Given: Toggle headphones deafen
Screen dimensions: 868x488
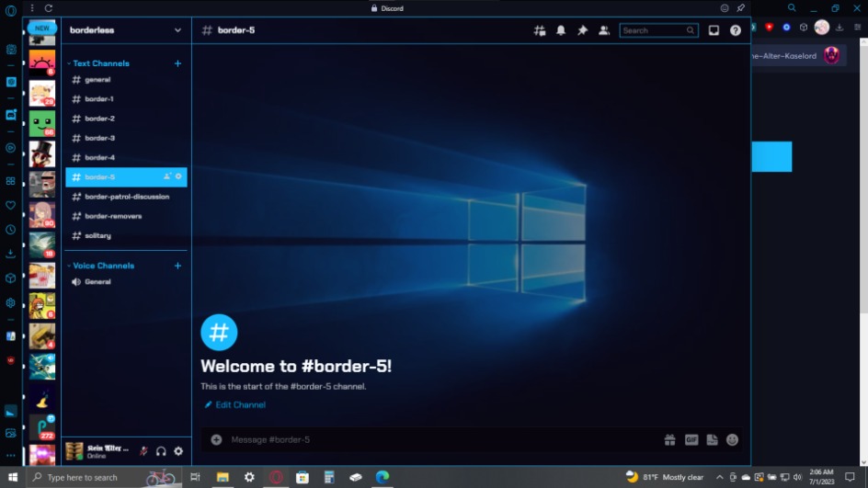Looking at the screenshot, I should (x=161, y=451).
